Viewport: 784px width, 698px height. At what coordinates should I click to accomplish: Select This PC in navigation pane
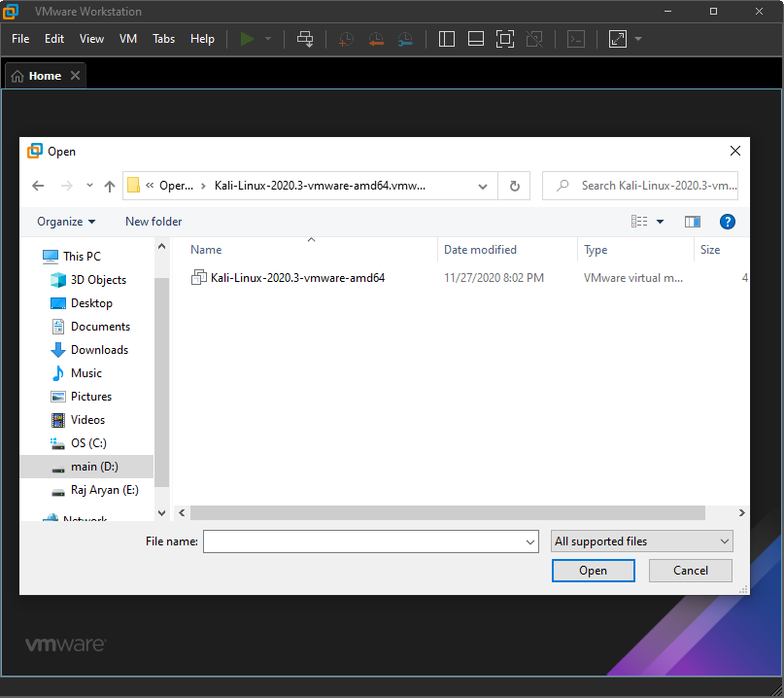82,257
